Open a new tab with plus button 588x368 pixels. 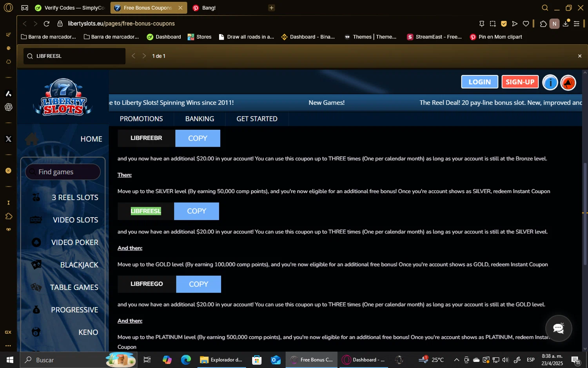coord(271,8)
